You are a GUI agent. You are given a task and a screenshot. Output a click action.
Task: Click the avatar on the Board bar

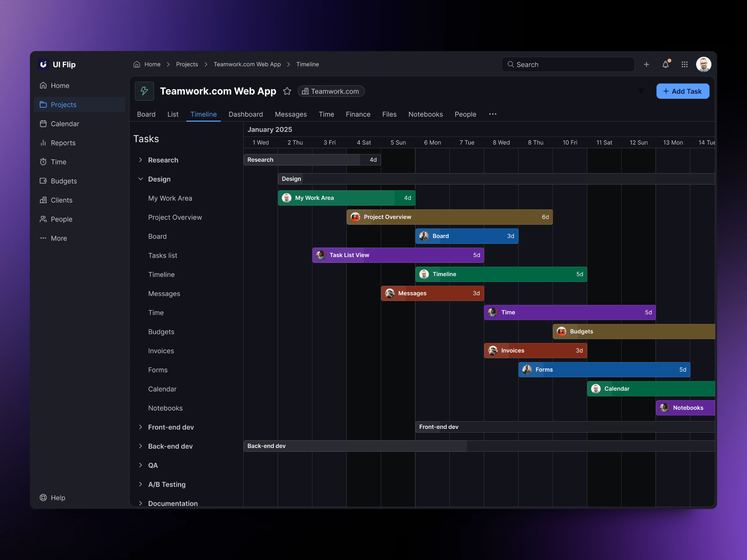point(424,236)
